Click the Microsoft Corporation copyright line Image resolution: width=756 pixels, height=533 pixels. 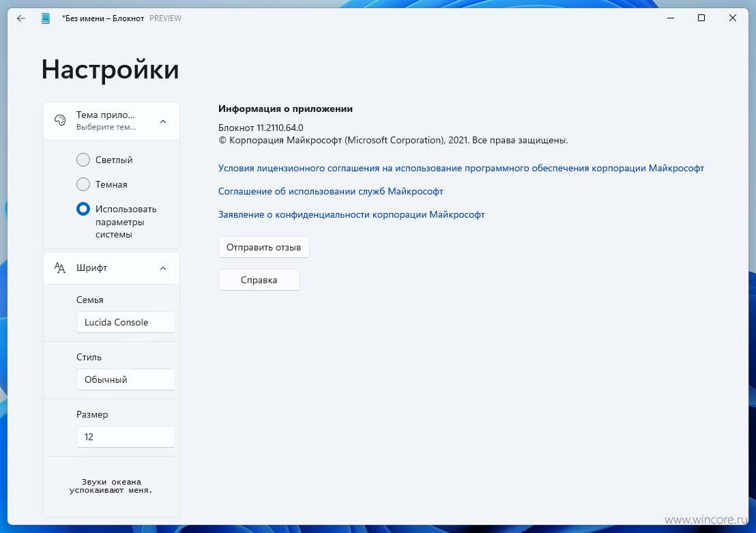point(393,141)
